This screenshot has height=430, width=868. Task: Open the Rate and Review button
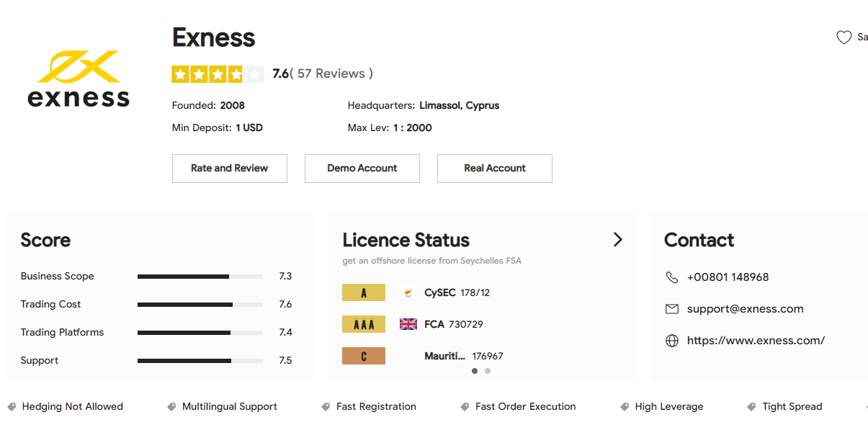coord(230,168)
